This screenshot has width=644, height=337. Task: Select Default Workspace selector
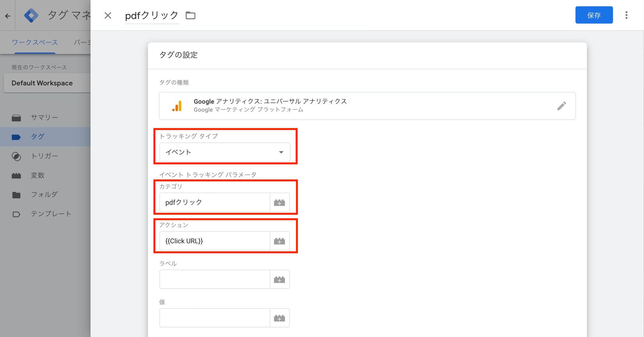(x=47, y=83)
